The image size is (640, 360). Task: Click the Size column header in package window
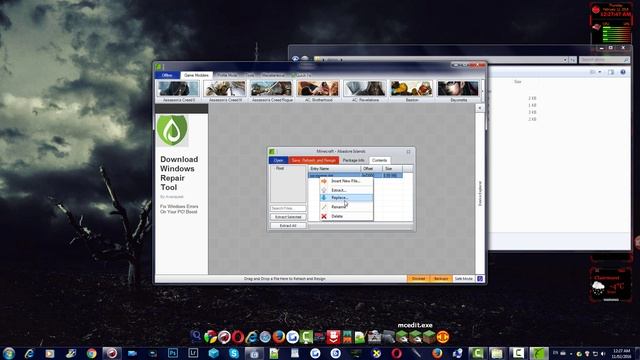(x=392, y=169)
